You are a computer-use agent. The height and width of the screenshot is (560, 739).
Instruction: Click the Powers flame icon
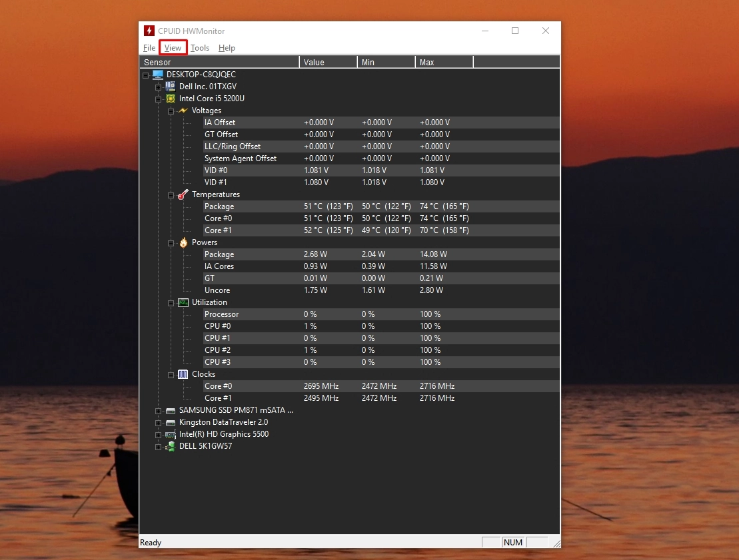183,242
